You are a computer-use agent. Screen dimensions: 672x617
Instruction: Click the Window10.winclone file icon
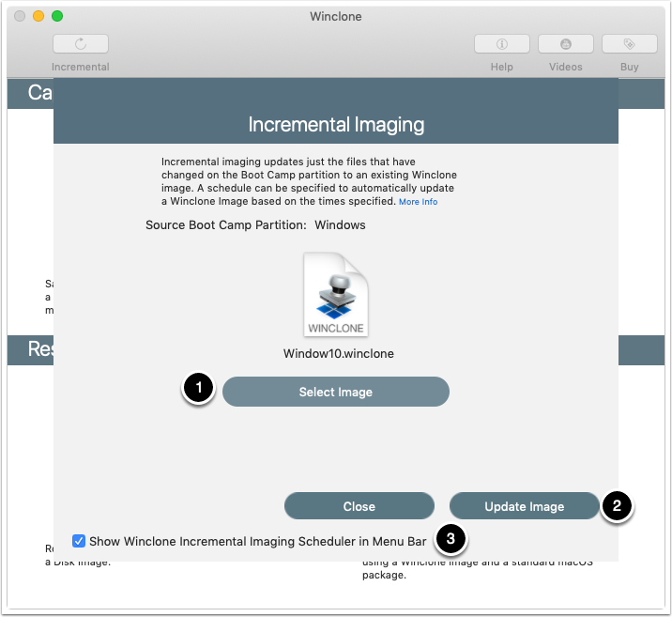[336, 294]
